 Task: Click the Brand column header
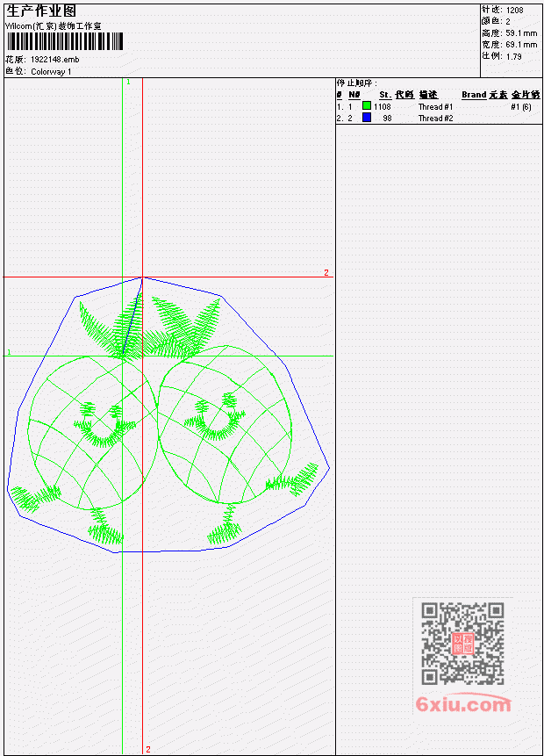474,95
